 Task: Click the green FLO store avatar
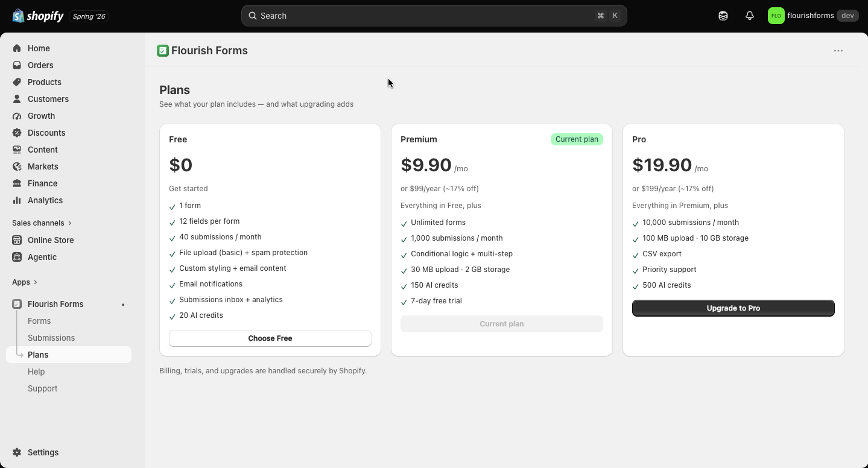coord(776,16)
